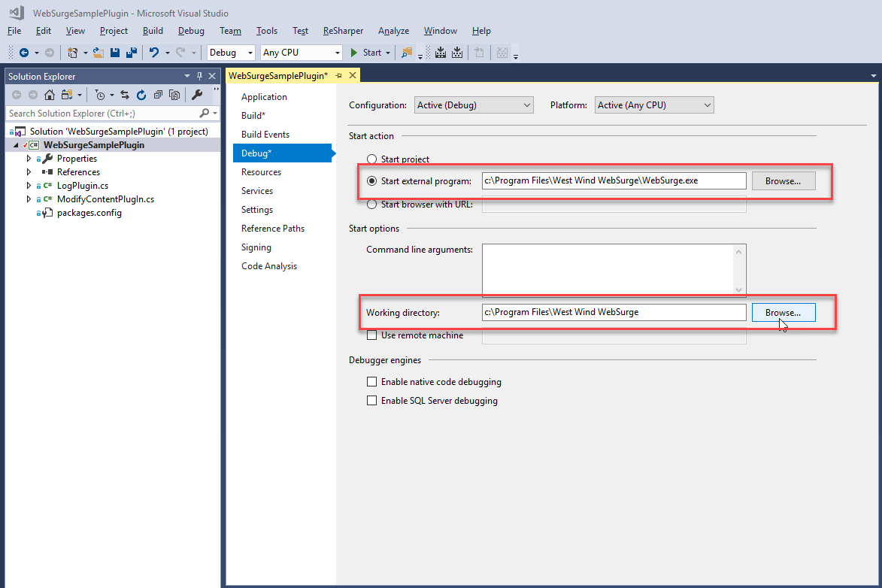Click the Solution Explorer search magnifier icon
882x588 pixels.
205,113
